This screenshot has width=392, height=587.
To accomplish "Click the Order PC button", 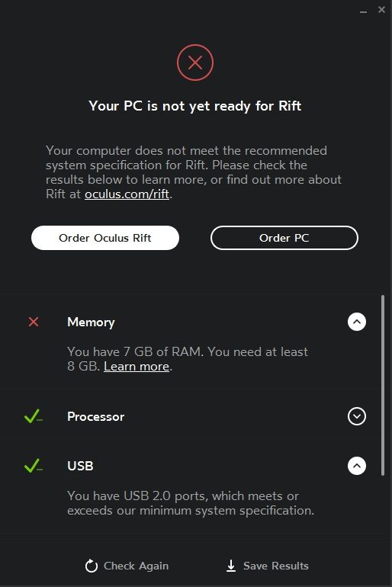I will click(284, 238).
